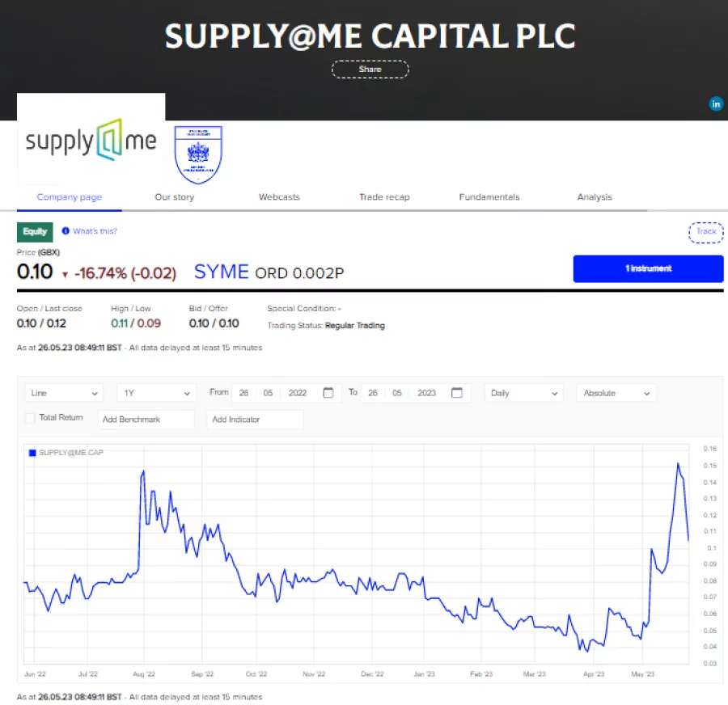Switch to the Fundamentals tab

(489, 196)
